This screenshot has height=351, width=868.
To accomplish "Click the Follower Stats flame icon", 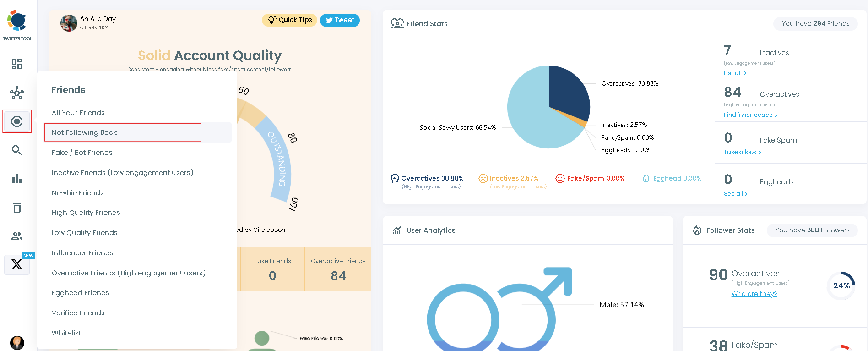I will (697, 230).
